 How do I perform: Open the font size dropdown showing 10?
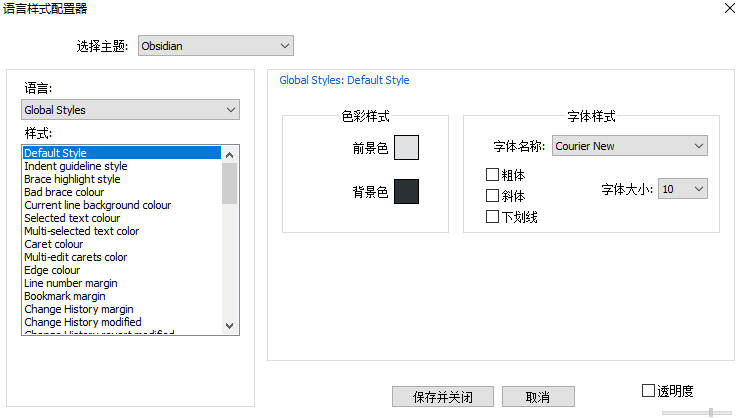(x=682, y=189)
